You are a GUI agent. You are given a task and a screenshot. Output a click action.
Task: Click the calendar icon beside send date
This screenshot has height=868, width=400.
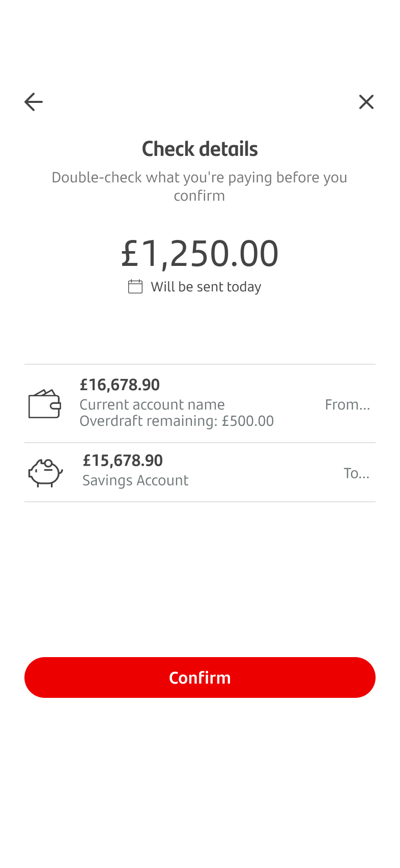135,287
